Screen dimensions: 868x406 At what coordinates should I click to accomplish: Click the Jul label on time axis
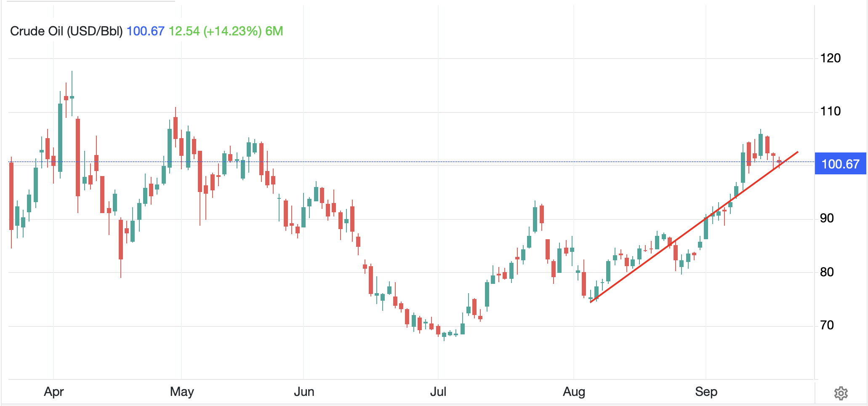click(438, 392)
